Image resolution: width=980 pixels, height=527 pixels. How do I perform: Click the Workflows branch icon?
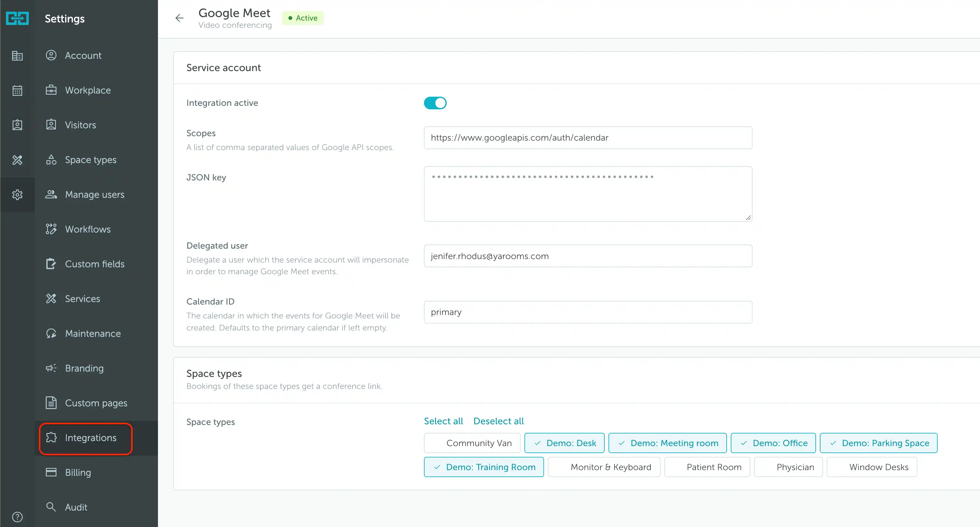[51, 229]
